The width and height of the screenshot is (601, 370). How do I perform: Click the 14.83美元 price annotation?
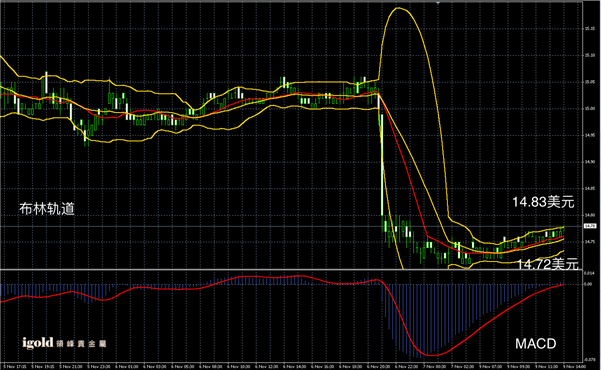click(x=543, y=202)
